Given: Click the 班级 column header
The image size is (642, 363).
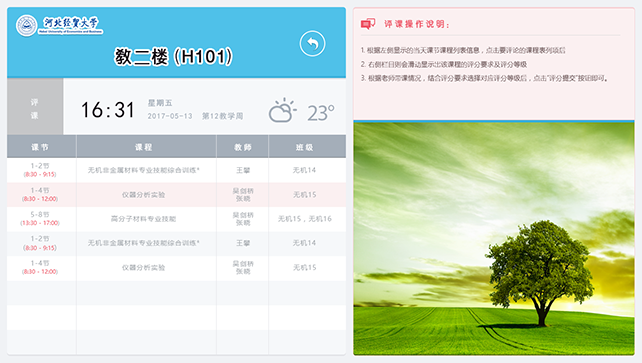Looking at the screenshot, I should pos(305,147).
